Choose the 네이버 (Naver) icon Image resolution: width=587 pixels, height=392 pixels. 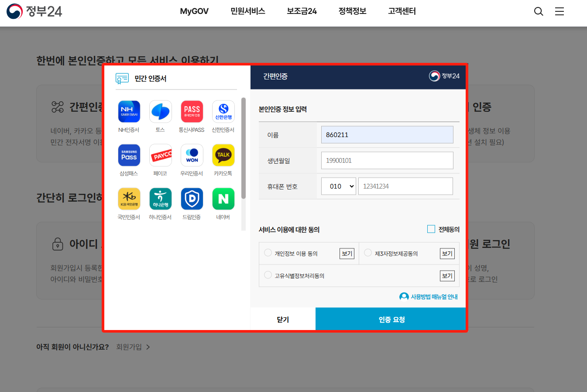click(223, 199)
